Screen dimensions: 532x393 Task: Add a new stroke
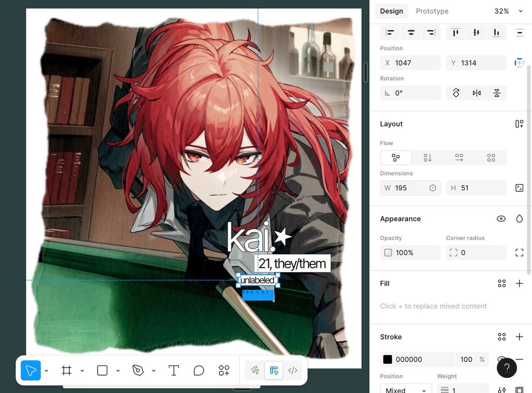(x=520, y=337)
